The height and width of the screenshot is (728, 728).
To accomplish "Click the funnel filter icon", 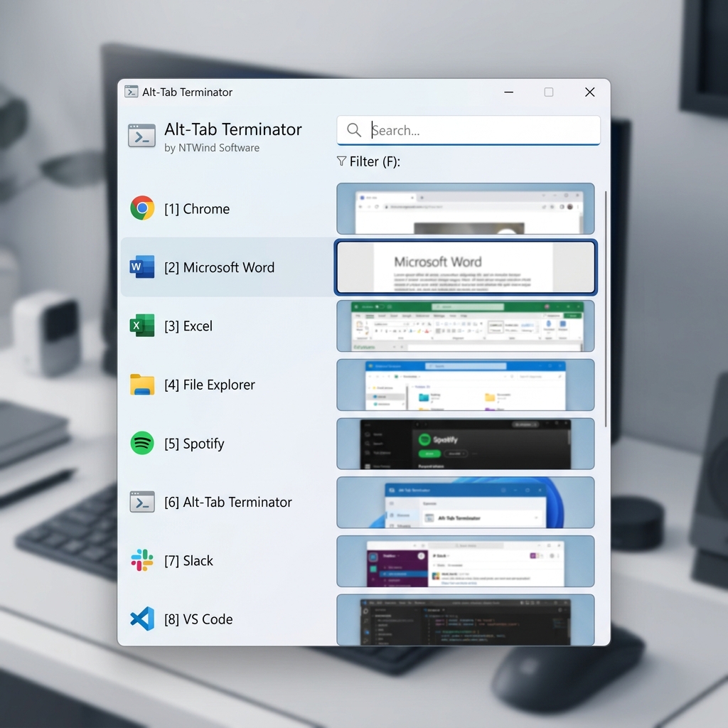I will (x=341, y=161).
